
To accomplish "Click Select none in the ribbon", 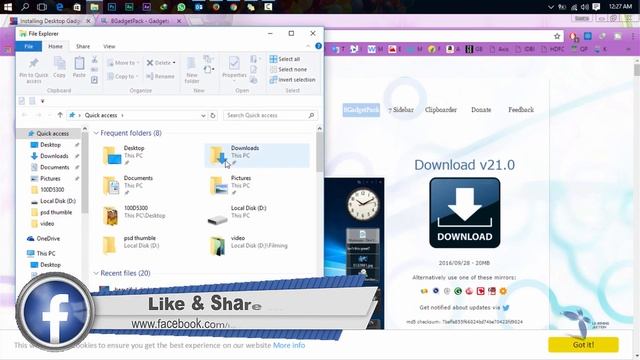I will (288, 69).
